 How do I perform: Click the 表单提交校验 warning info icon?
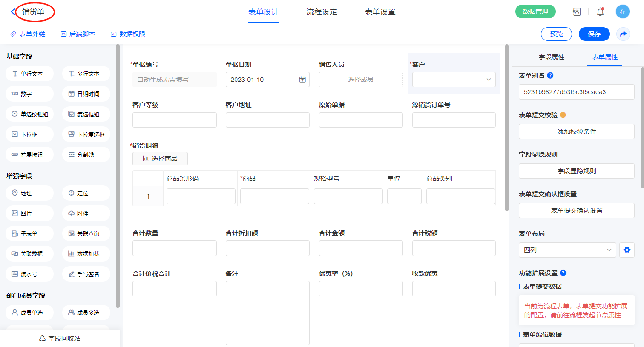563,115
